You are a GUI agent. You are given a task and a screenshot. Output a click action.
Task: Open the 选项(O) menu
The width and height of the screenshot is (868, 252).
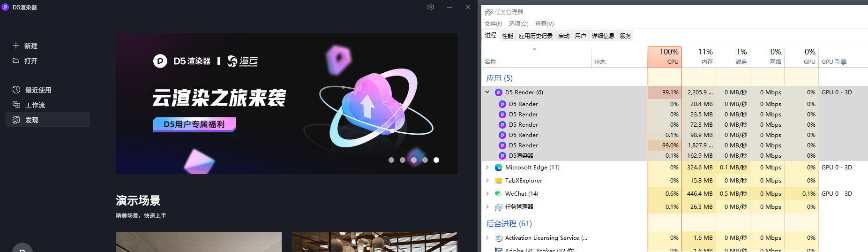518,24
